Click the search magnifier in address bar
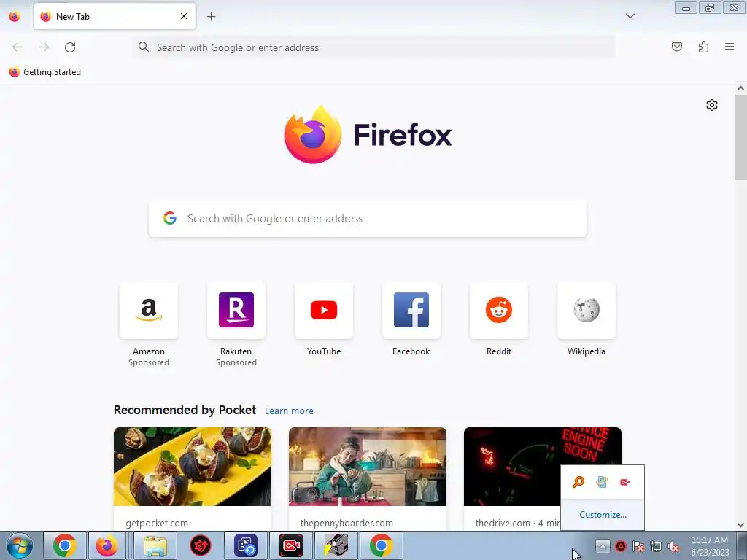The width and height of the screenshot is (747, 560). 144,47
